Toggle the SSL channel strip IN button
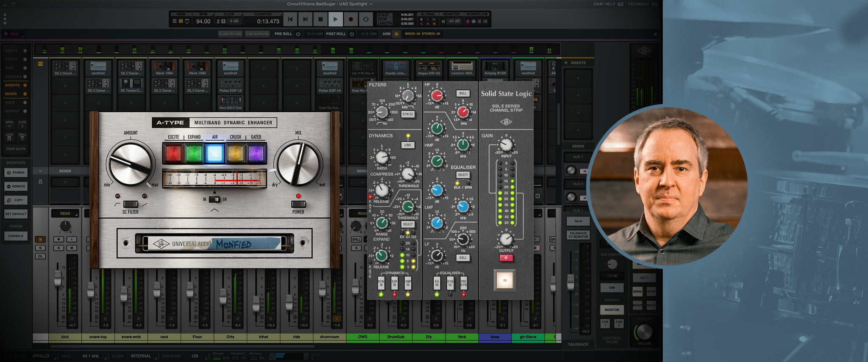This screenshot has height=362, width=868. click(x=504, y=280)
